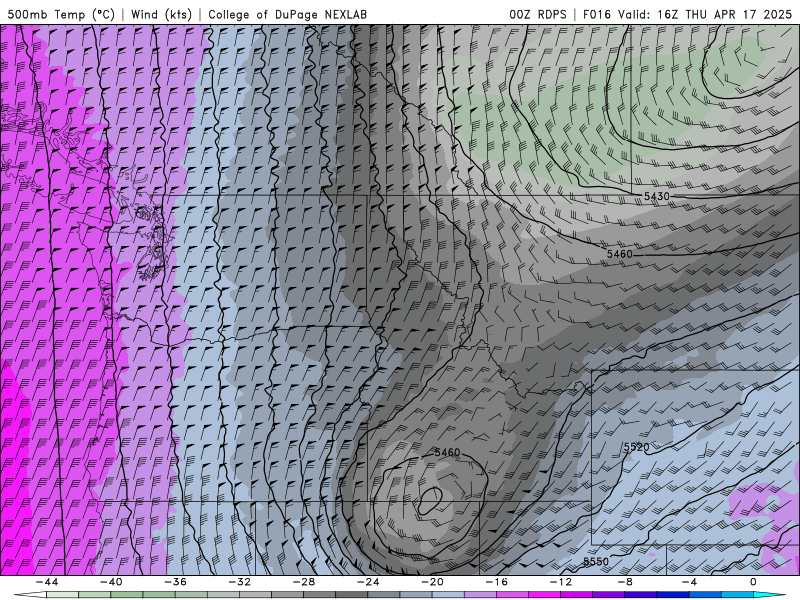Click the 5550 height contour label
Viewport: 800px width, 600px height.
coord(596,562)
